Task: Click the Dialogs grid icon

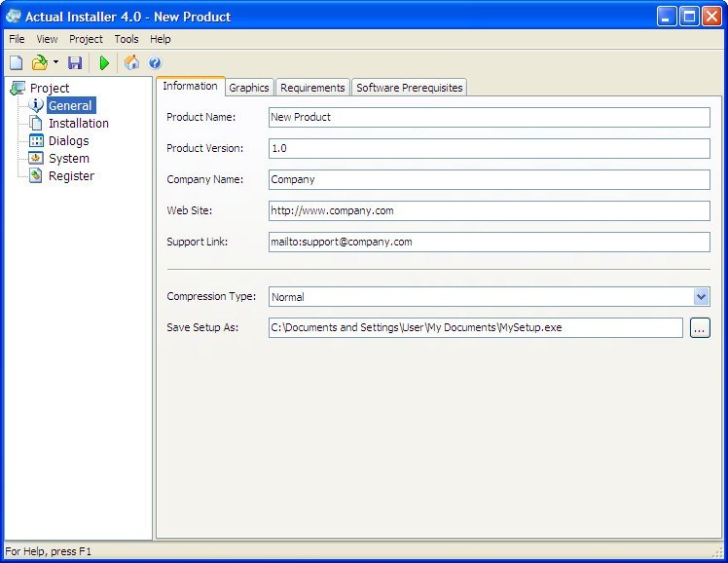Action: pos(36,140)
